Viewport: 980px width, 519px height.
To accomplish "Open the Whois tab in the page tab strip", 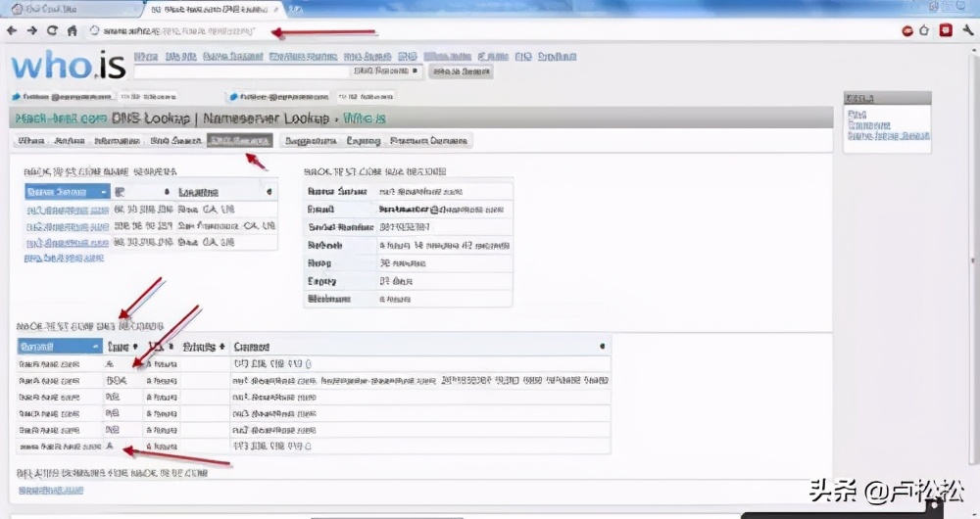I will 31,141.
